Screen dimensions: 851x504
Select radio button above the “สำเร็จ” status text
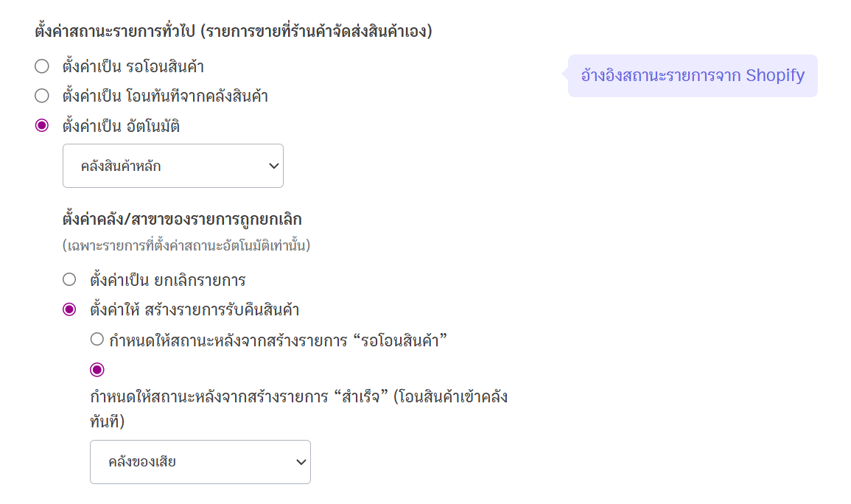97,370
